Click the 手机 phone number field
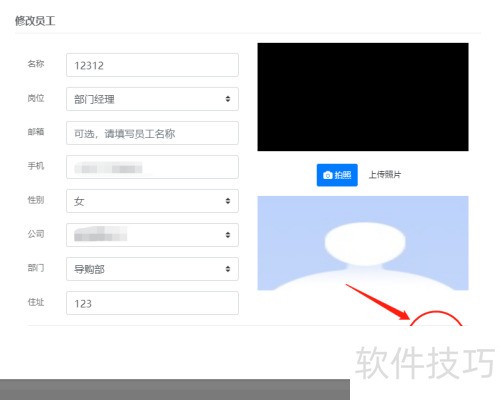Image resolution: width=500 pixels, height=400 pixels. [152, 167]
